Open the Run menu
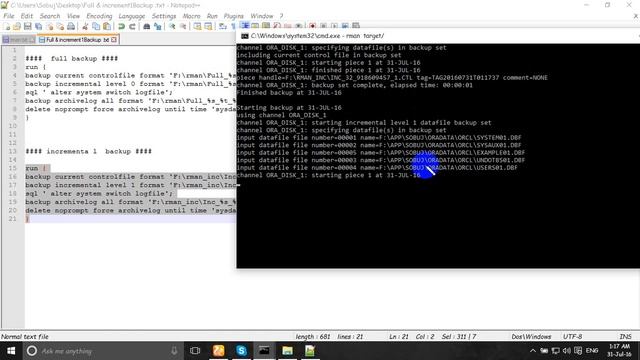 pos(212,16)
